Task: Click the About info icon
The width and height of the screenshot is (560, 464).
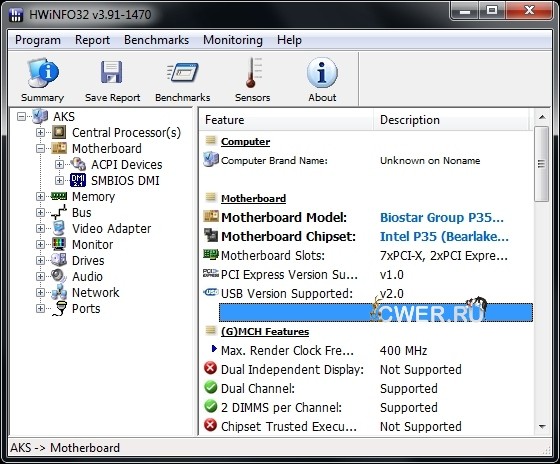Action: point(322,73)
